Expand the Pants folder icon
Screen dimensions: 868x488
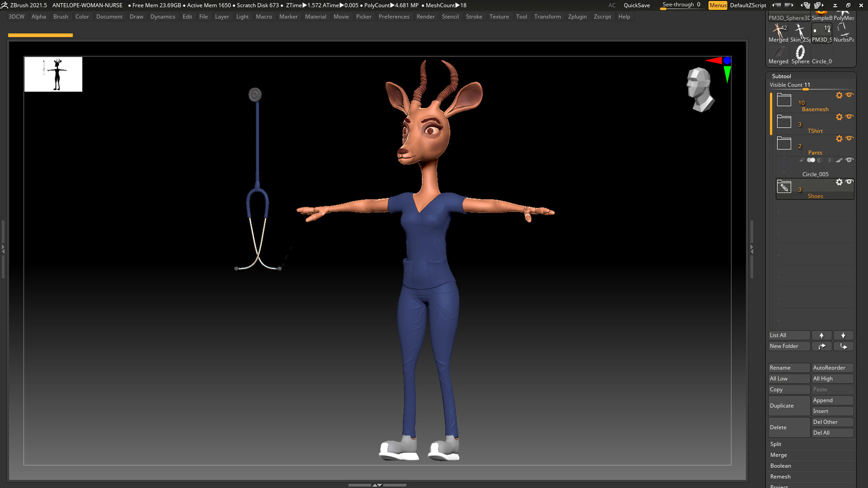click(784, 143)
